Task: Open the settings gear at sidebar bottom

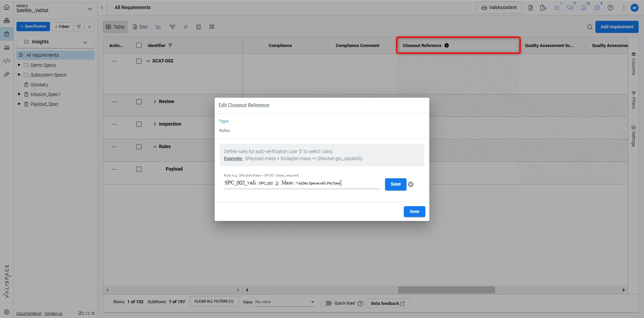Action: (7, 312)
